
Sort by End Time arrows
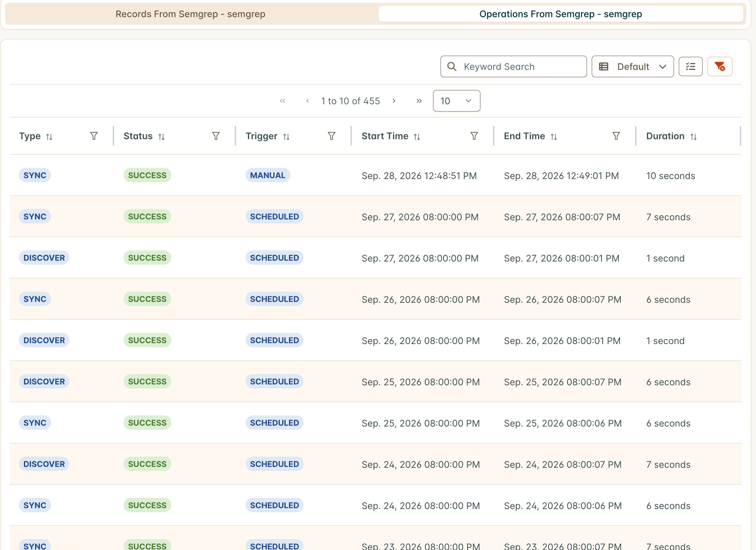(554, 137)
